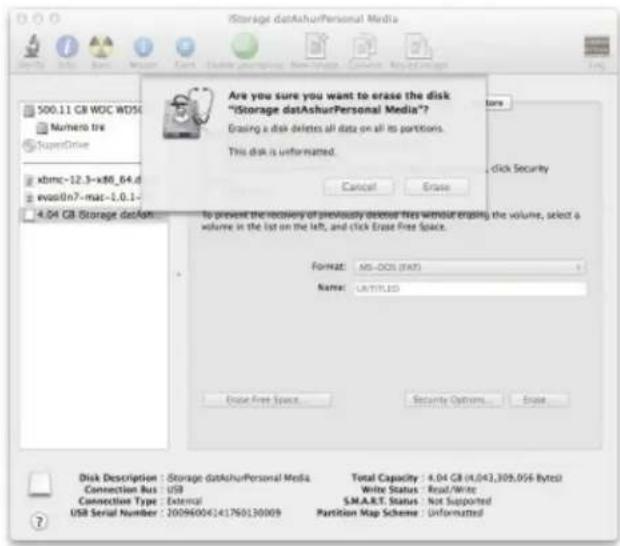Click the Verify microscope toolbar icon
Image resolution: width=620 pixels, height=546 pixels.
(32, 47)
